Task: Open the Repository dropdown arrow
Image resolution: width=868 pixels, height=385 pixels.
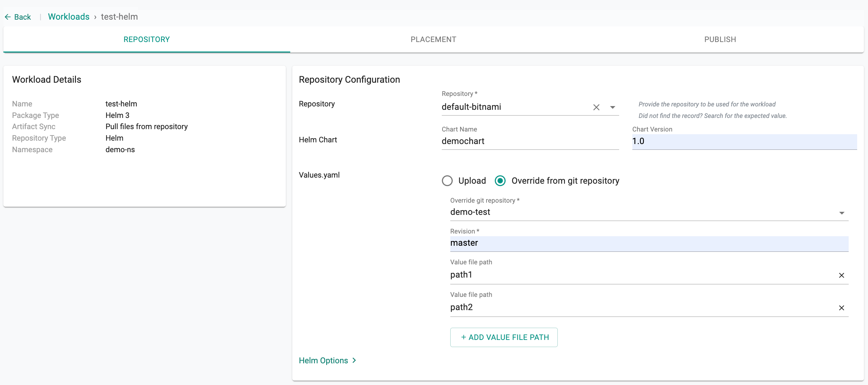Action: [x=613, y=107]
